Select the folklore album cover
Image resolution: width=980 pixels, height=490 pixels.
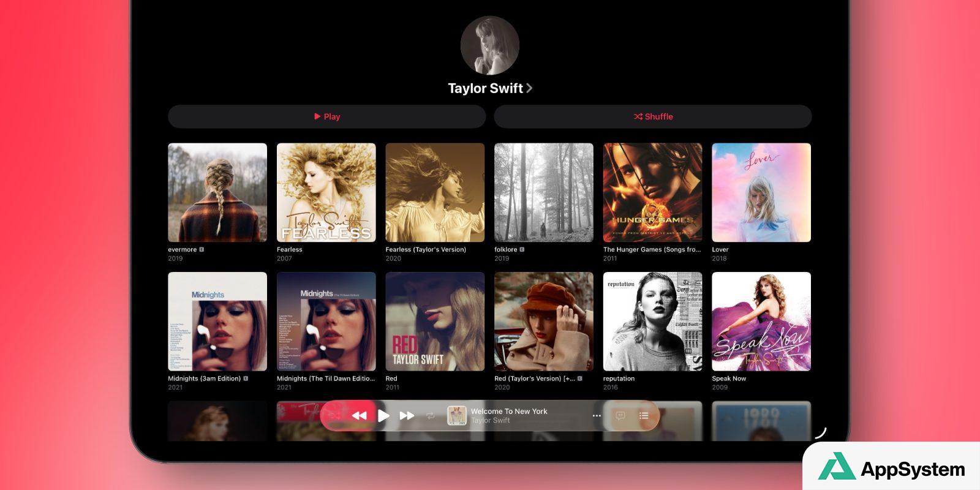(543, 192)
